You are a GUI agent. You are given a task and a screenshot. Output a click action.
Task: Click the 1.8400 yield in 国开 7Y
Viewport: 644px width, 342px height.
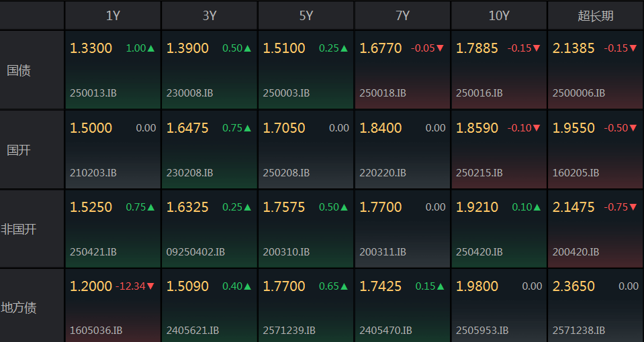click(381, 128)
